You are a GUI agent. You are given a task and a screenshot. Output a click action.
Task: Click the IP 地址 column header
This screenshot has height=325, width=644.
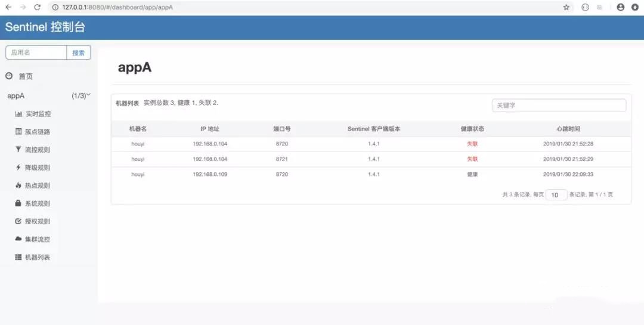tap(210, 129)
